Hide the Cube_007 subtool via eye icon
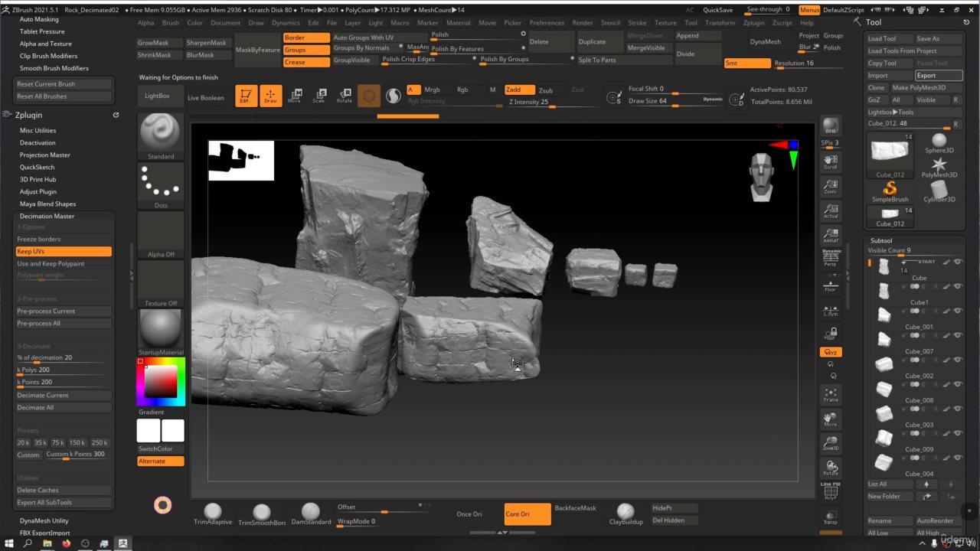980x551 pixels. point(958,335)
